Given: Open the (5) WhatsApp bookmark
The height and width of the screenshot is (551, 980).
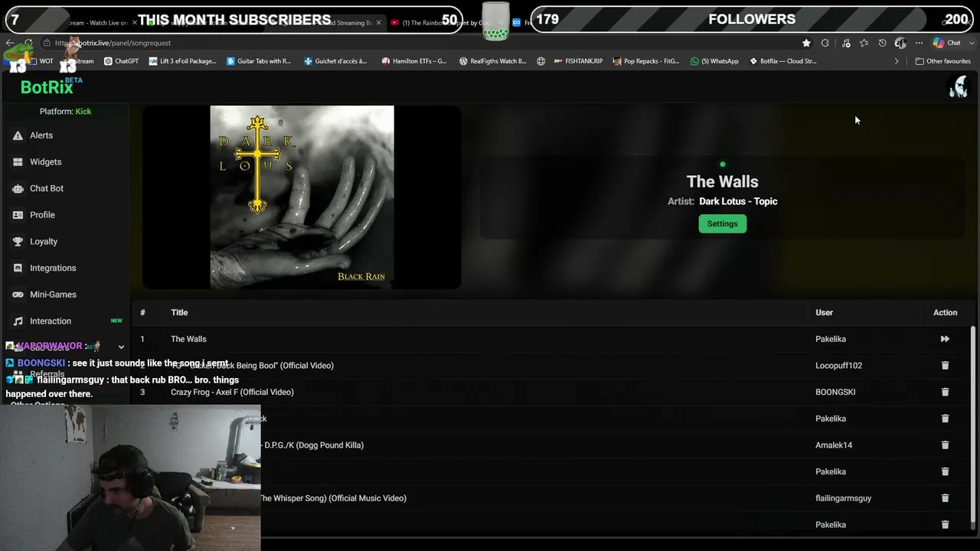Looking at the screenshot, I should pyautogui.click(x=715, y=61).
